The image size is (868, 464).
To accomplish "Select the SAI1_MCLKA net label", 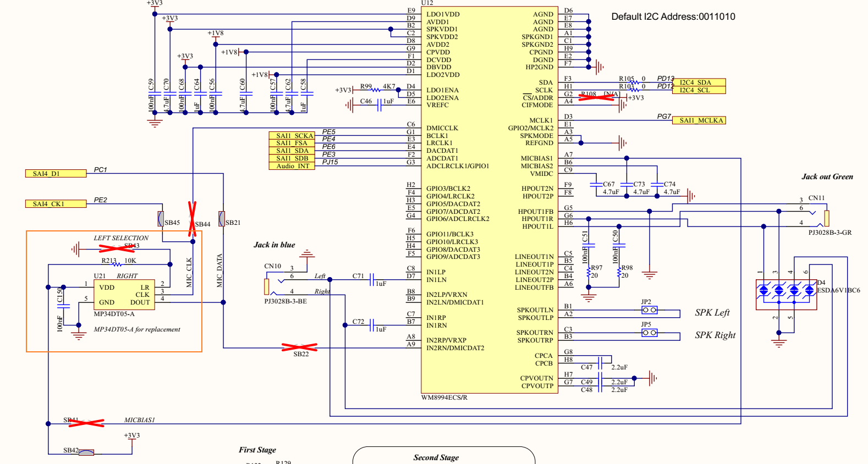I will 699,120.
